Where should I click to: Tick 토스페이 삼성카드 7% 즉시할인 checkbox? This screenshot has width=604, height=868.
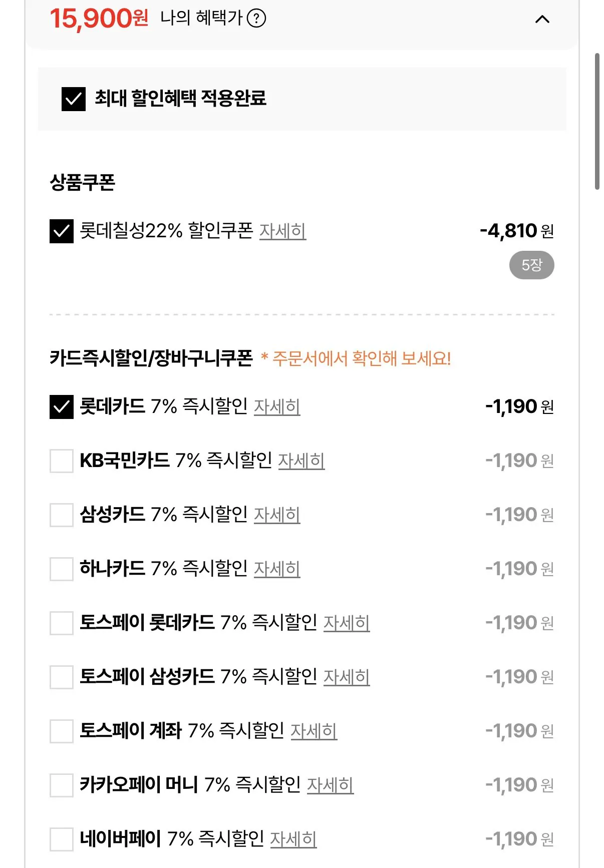[x=62, y=677]
